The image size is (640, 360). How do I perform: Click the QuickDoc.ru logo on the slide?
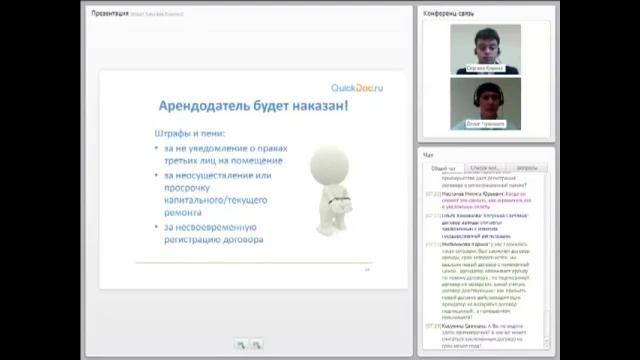point(357,88)
